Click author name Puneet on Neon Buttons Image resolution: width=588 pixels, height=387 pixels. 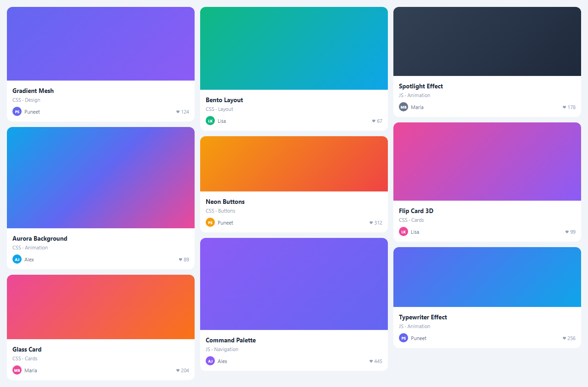(x=225, y=223)
